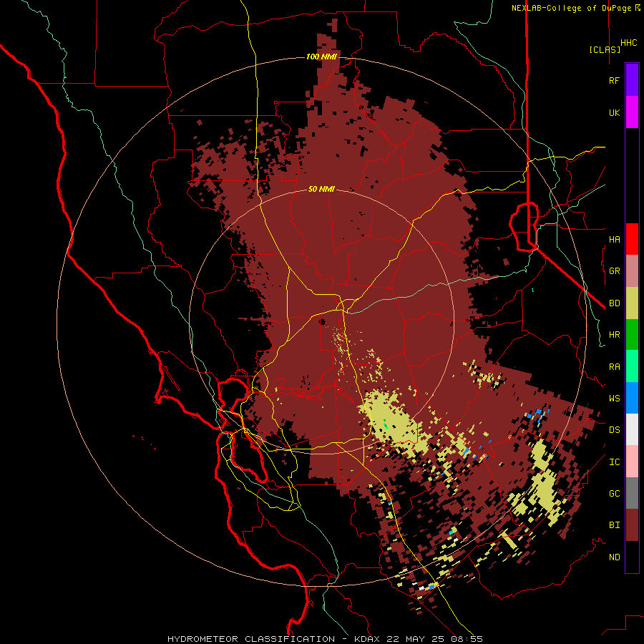
Task: Click the DS white legend swatch
Action: (x=632, y=429)
